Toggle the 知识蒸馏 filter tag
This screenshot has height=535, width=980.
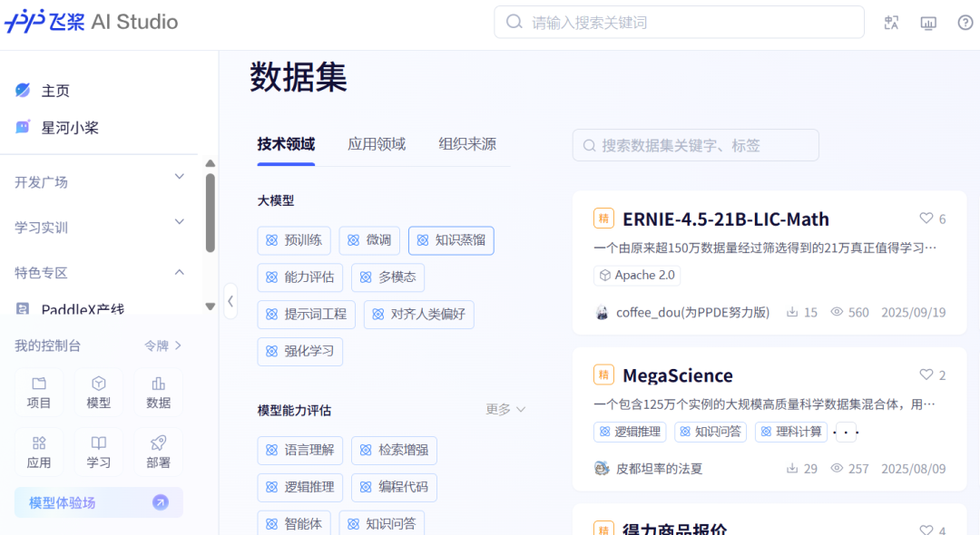[451, 240]
